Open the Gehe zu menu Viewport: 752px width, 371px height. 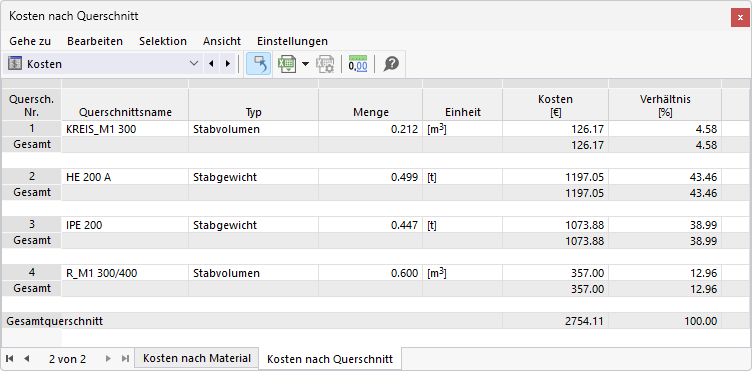pos(30,41)
